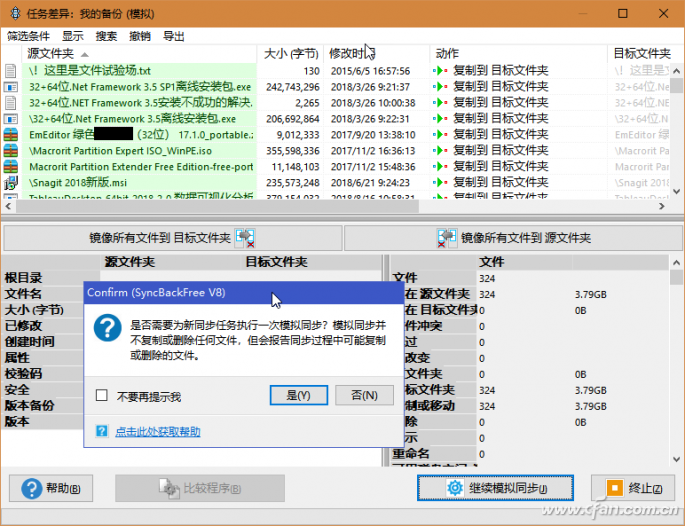Click 镜像所有文件到 源文件夹 button
This screenshot has height=526, width=685.
[x=513, y=238]
